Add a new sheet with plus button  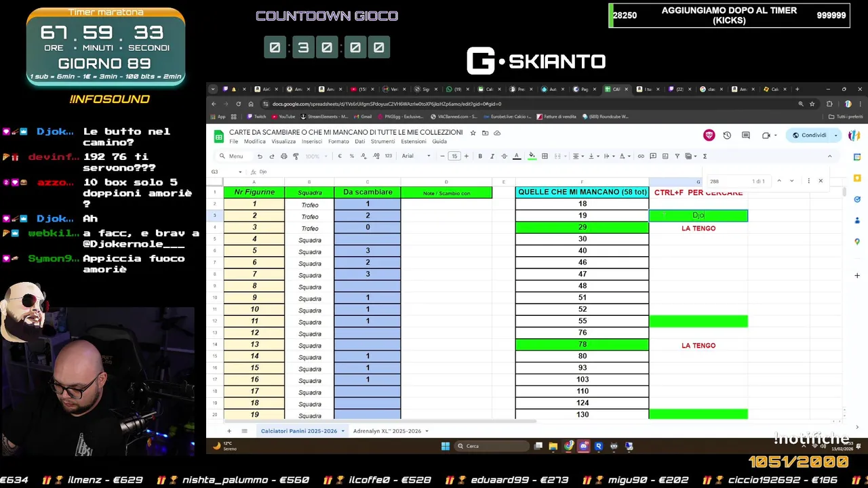point(229,431)
